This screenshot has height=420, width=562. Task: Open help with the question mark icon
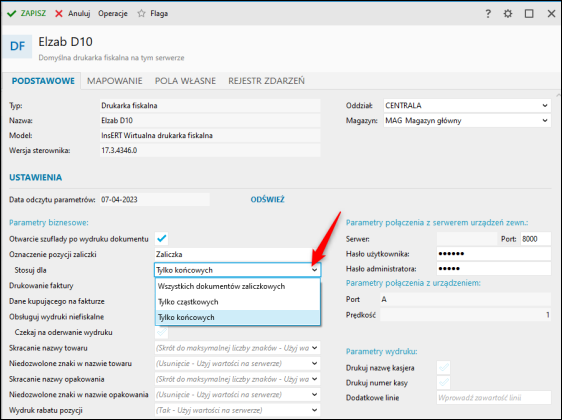488,14
